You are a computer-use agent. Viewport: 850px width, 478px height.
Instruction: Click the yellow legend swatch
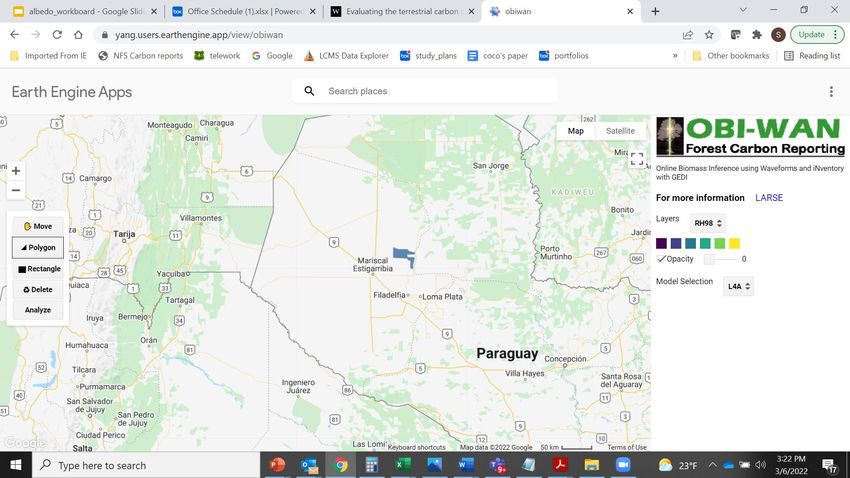click(735, 243)
